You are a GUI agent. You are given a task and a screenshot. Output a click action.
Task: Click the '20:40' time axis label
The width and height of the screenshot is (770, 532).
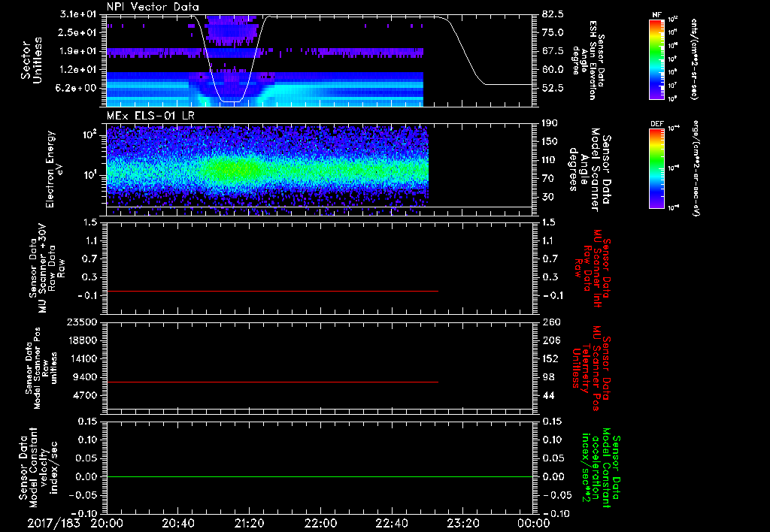click(177, 523)
